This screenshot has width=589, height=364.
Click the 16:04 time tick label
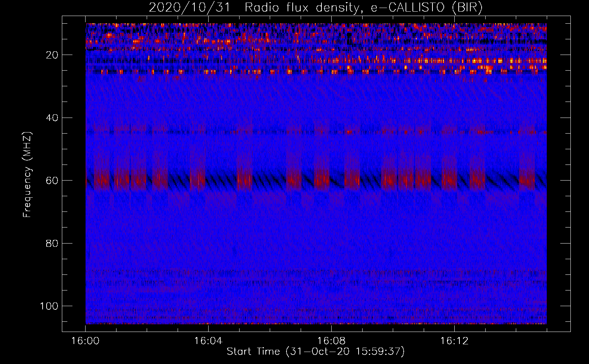pyautogui.click(x=208, y=341)
